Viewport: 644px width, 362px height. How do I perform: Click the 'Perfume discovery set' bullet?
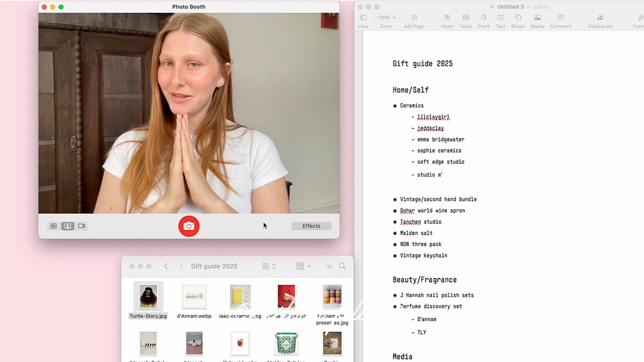point(431,306)
